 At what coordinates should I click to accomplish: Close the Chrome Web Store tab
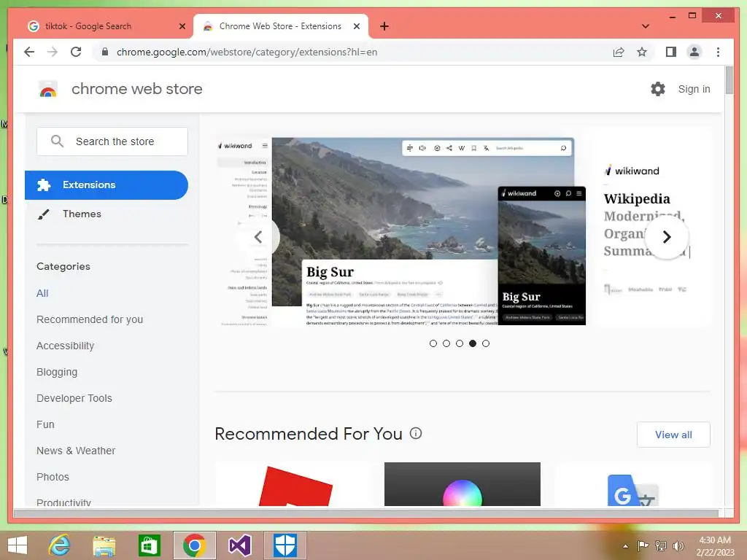point(356,26)
